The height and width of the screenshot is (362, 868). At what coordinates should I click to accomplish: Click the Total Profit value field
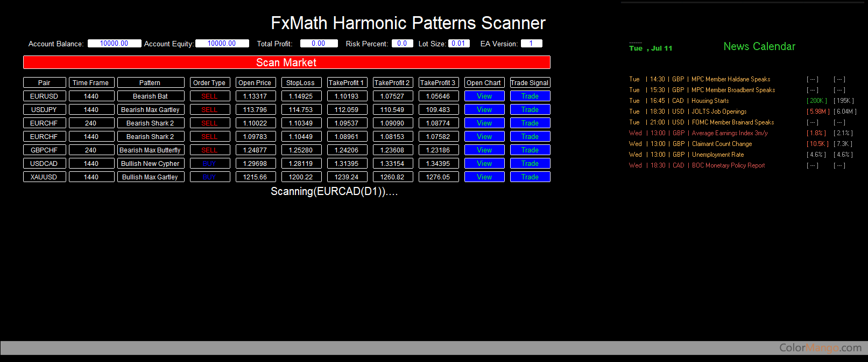click(x=319, y=44)
